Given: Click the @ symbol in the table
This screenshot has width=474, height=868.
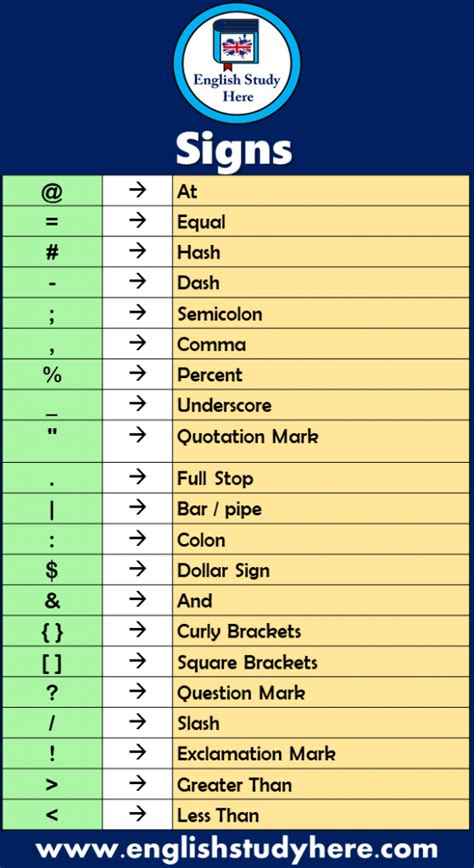Looking at the screenshot, I should (51, 192).
